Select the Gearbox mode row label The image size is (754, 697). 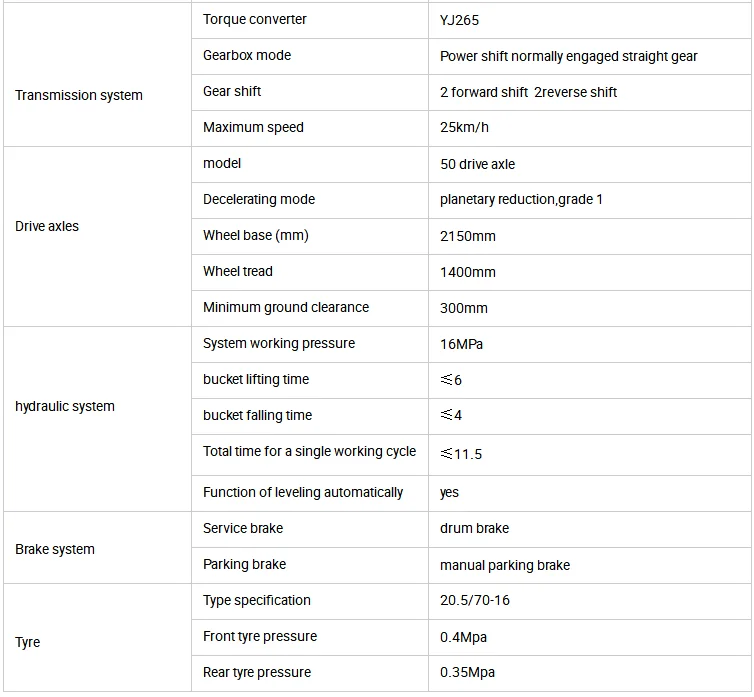point(247,55)
